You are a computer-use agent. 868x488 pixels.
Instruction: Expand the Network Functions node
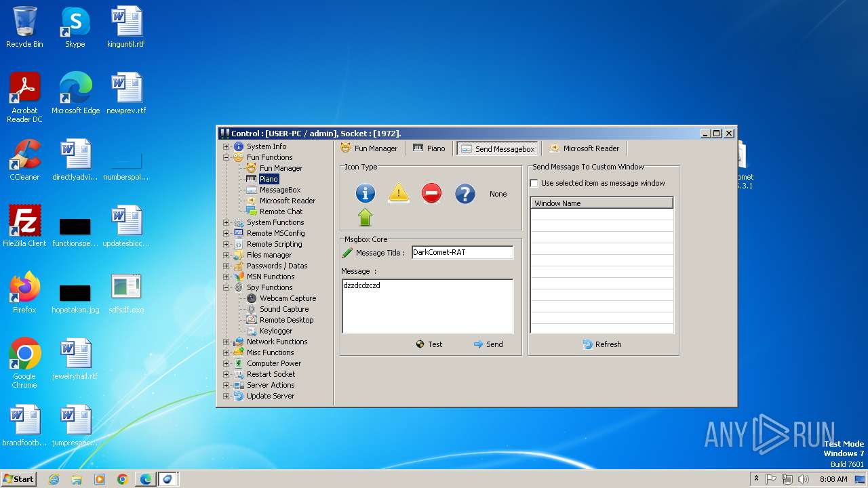point(226,342)
